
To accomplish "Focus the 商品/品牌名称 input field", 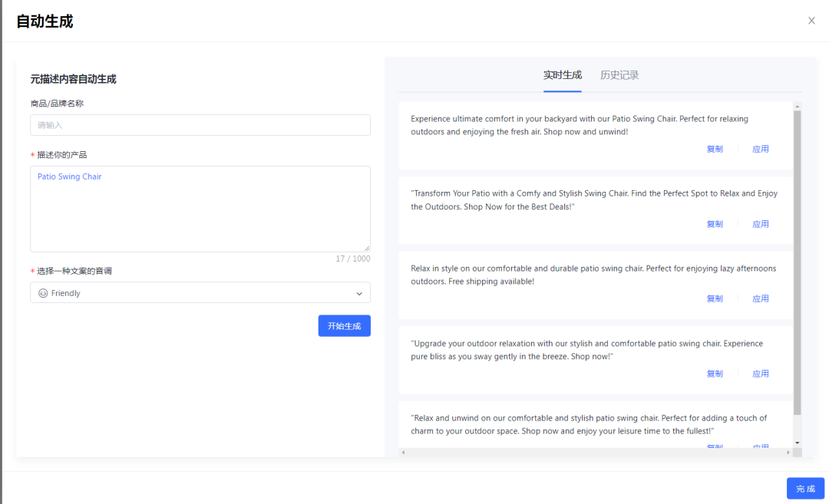I will tap(200, 125).
